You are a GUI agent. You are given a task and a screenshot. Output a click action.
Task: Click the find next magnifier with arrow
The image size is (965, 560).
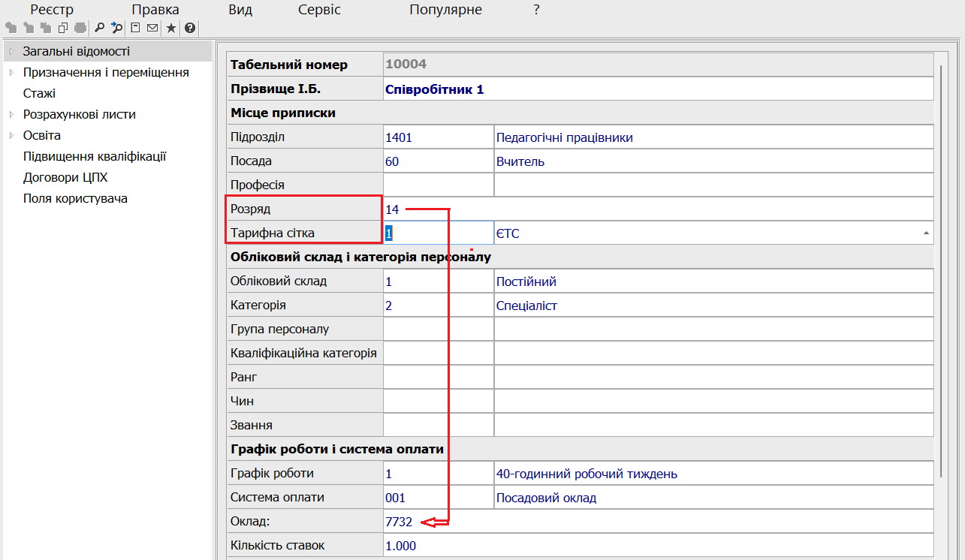(116, 29)
